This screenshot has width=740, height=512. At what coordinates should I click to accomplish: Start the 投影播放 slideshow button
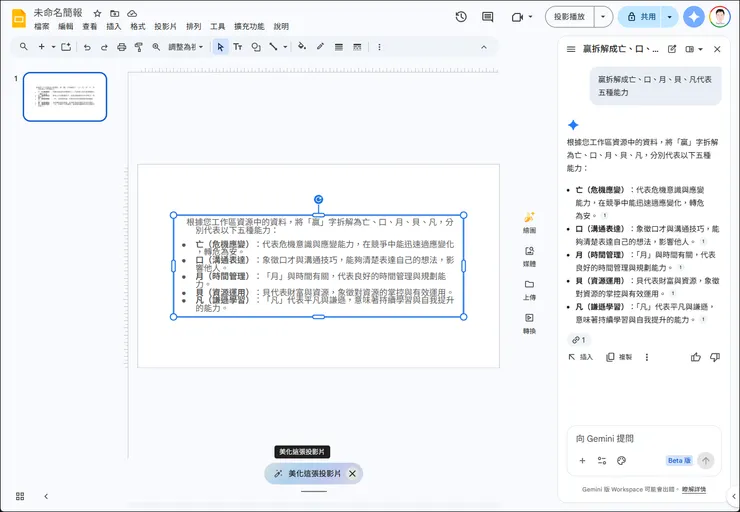[x=570, y=17]
